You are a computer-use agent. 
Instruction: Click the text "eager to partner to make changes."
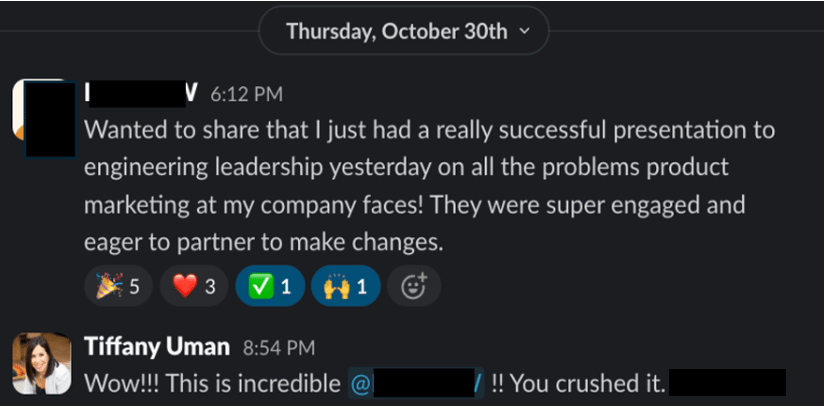pyautogui.click(x=263, y=242)
